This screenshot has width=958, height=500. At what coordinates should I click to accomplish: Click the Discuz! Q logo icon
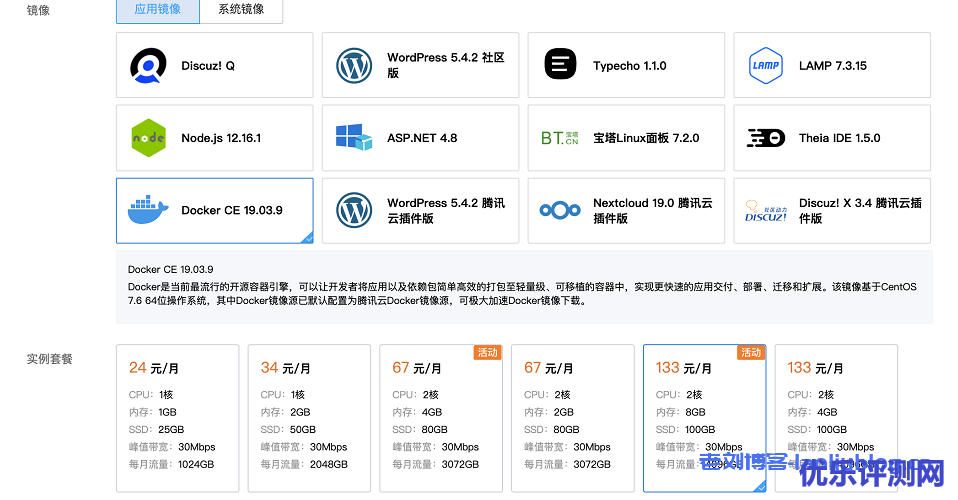148,65
